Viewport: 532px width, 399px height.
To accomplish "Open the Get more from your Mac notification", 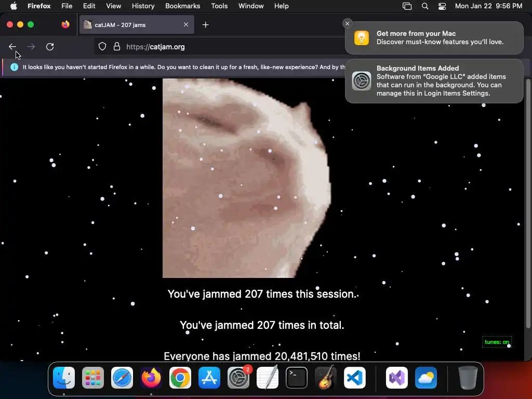I will click(x=434, y=37).
